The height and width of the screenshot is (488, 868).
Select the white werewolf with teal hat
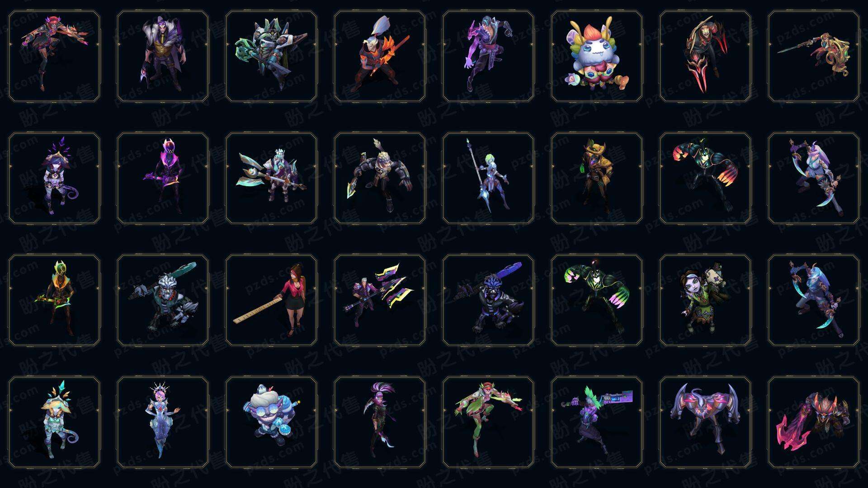pos(163,300)
